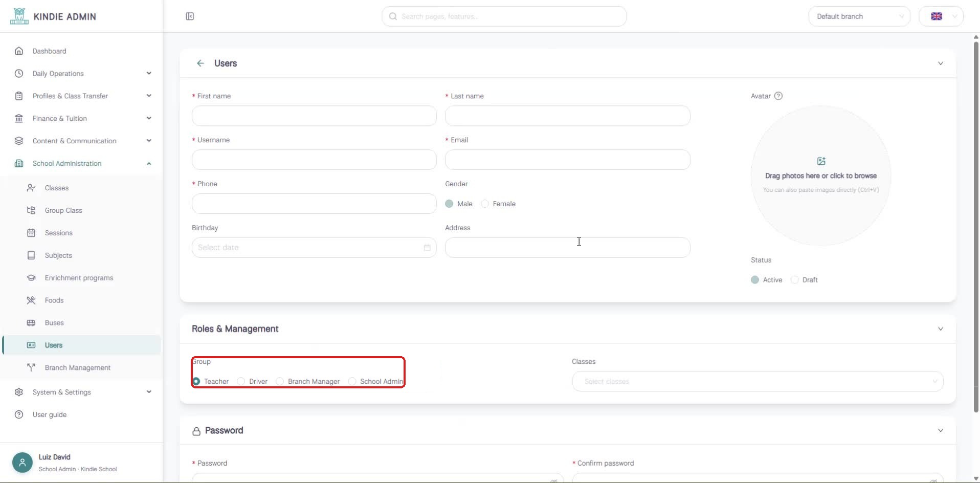The height and width of the screenshot is (483, 980).
Task: Collapse the Roles & Management section
Action: pos(941,329)
